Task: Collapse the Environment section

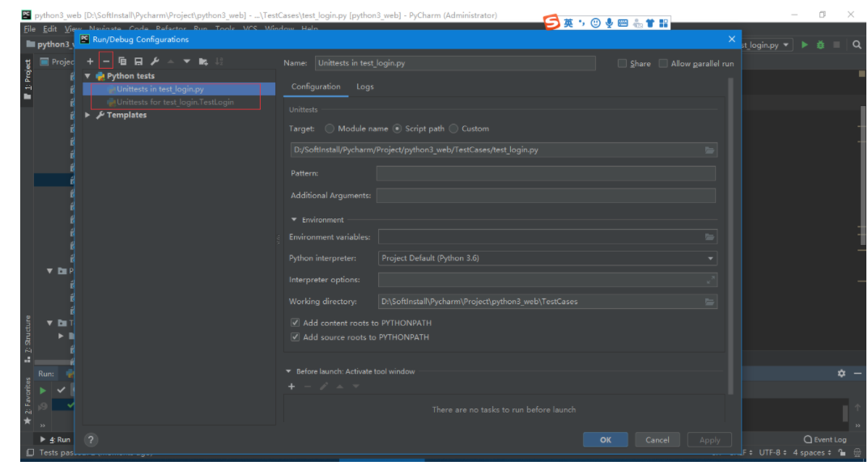Action: tap(294, 219)
